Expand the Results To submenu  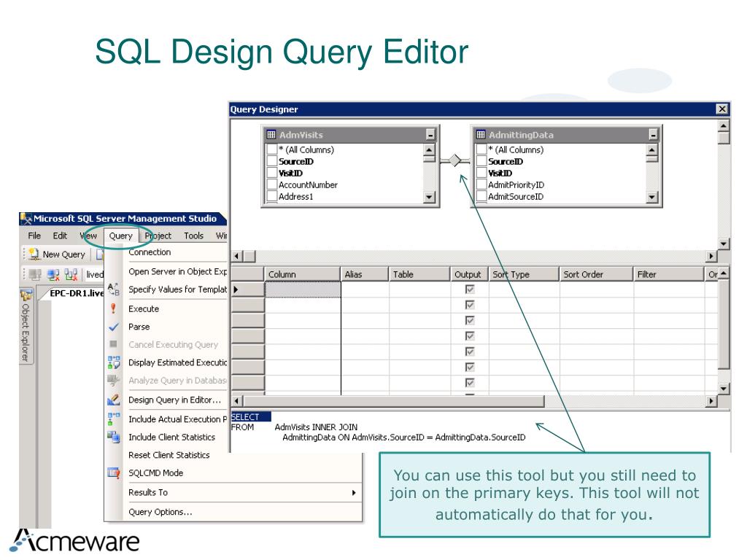[233, 492]
